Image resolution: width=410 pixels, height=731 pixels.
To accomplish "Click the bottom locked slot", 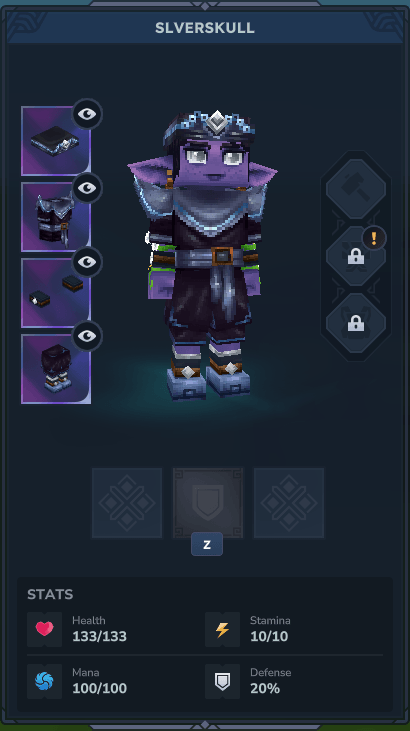I will pyautogui.click(x=356, y=323).
